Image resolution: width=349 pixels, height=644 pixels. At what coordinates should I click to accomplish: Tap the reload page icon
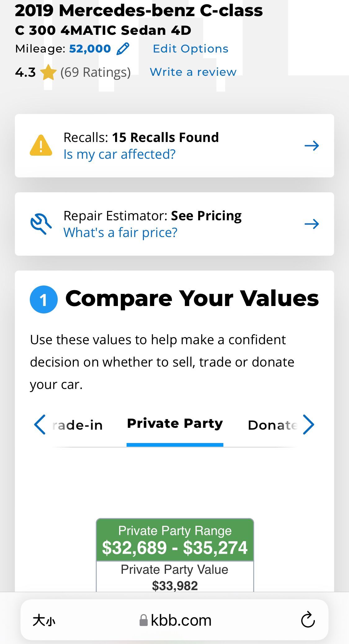coord(308,620)
